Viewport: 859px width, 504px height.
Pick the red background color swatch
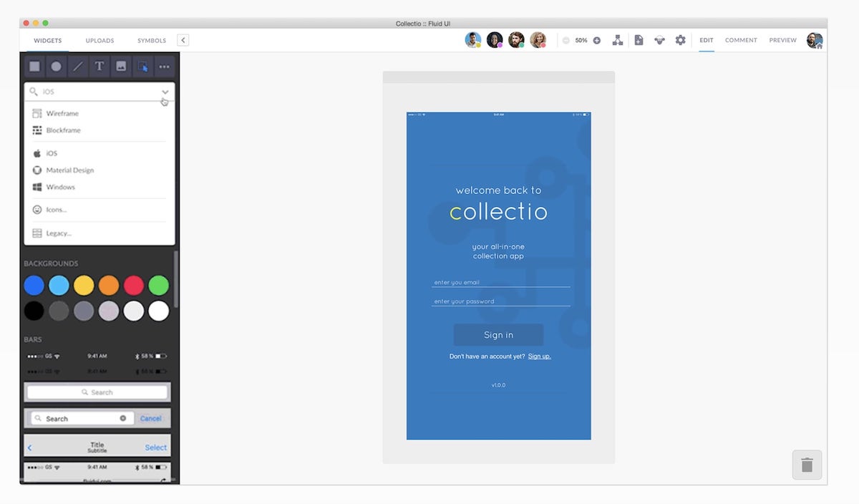pos(134,285)
